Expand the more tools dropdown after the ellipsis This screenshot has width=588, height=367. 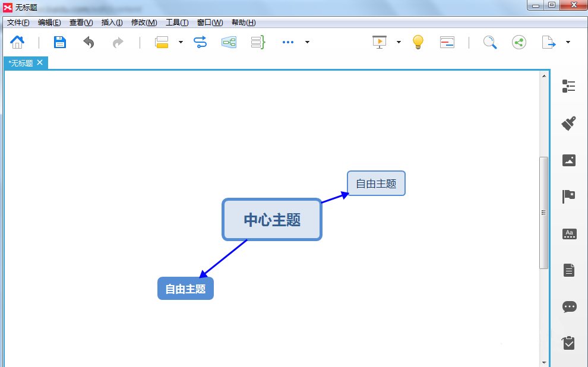pyautogui.click(x=307, y=42)
